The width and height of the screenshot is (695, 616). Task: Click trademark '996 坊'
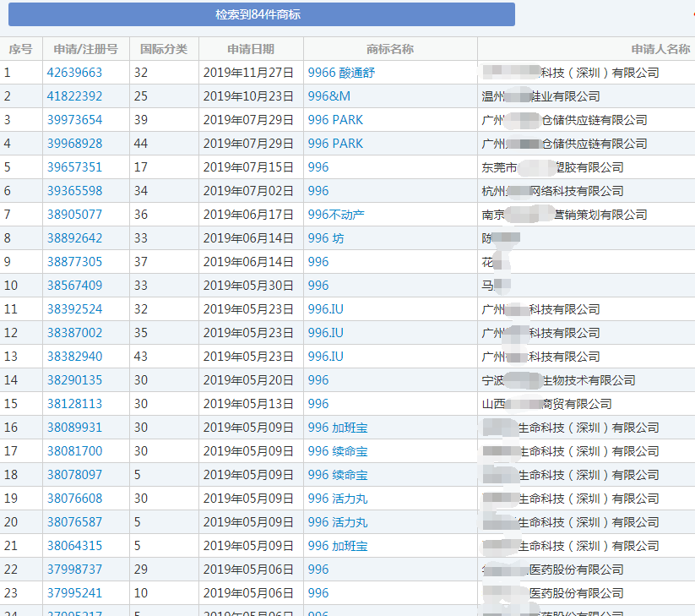(x=326, y=238)
